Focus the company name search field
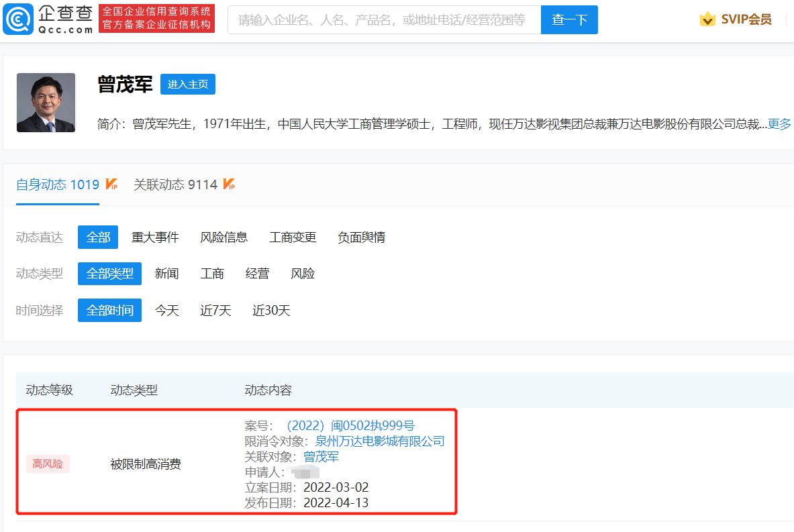The image size is (794, 532). pos(385,19)
